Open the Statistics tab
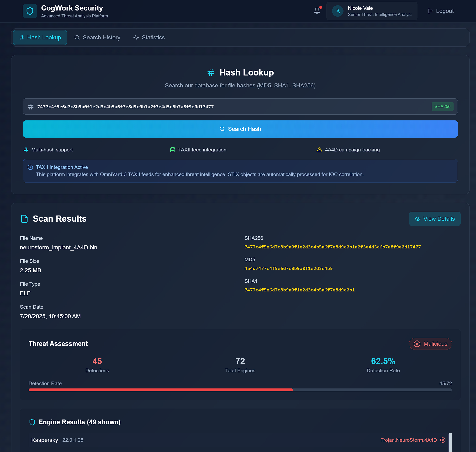Viewport: 476px width, 452px height. (x=149, y=38)
